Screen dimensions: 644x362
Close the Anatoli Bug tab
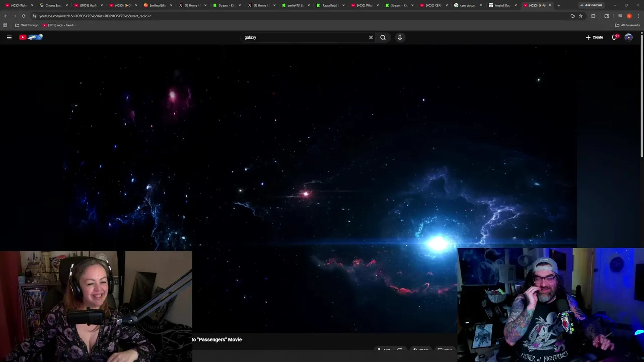coord(516,5)
